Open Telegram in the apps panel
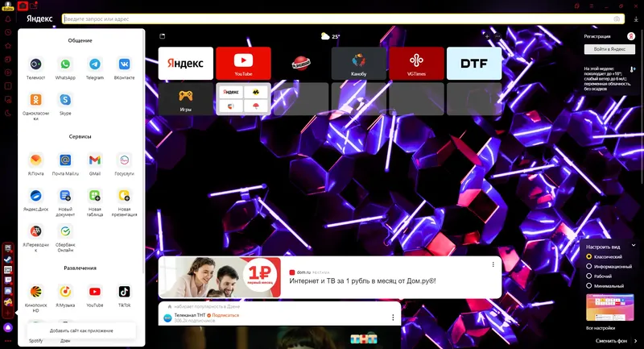Image resolution: width=644 pixels, height=349 pixels. [x=95, y=64]
